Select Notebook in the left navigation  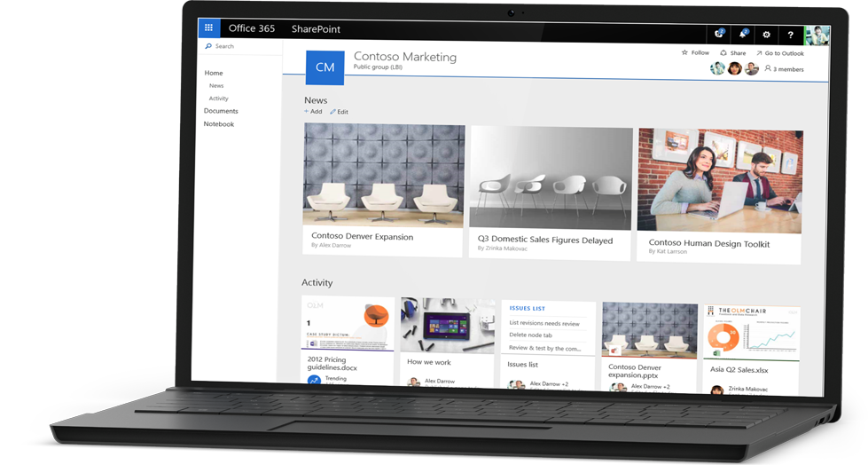[x=219, y=124]
